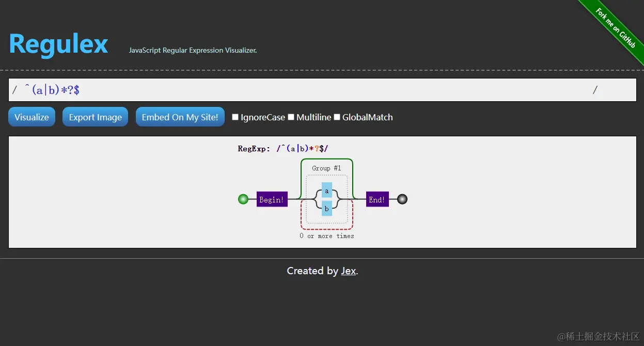The image size is (644, 346).
Task: Click the Group #1 label
Action: click(326, 168)
